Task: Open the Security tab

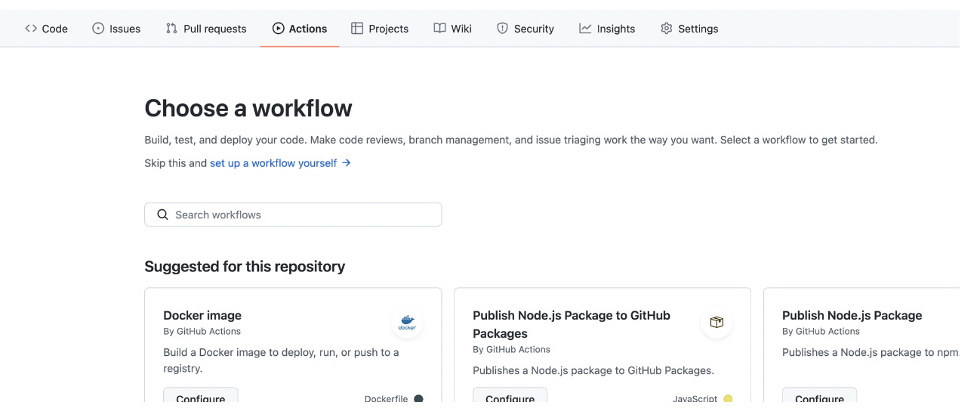Action: (525, 29)
